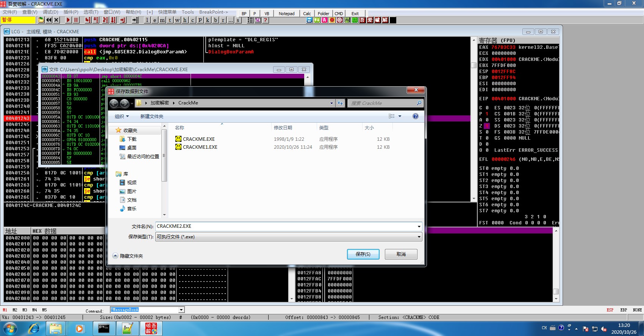The image size is (644, 336).
Task: Click the 搜索 CrackMe search field
Action: coord(385,103)
